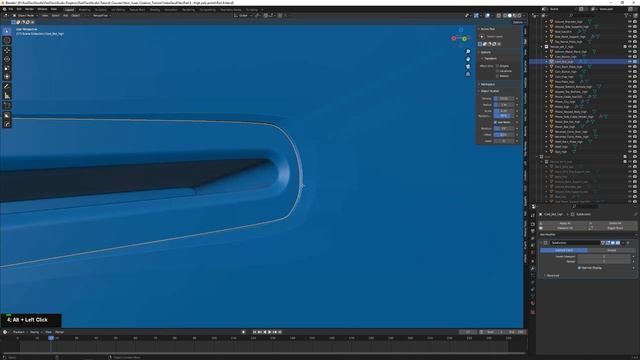Open the Render menu
The image size is (640, 360).
pos(29,9)
